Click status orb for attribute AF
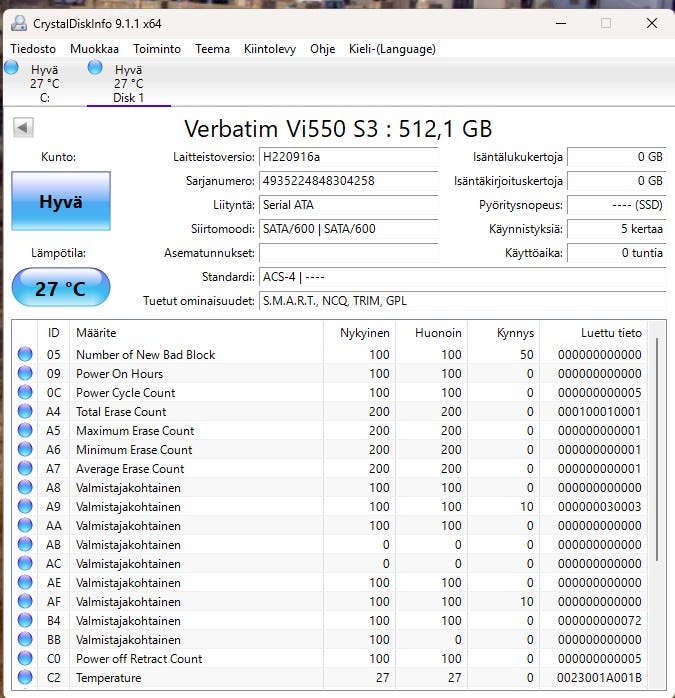The image size is (675, 698). [25, 601]
